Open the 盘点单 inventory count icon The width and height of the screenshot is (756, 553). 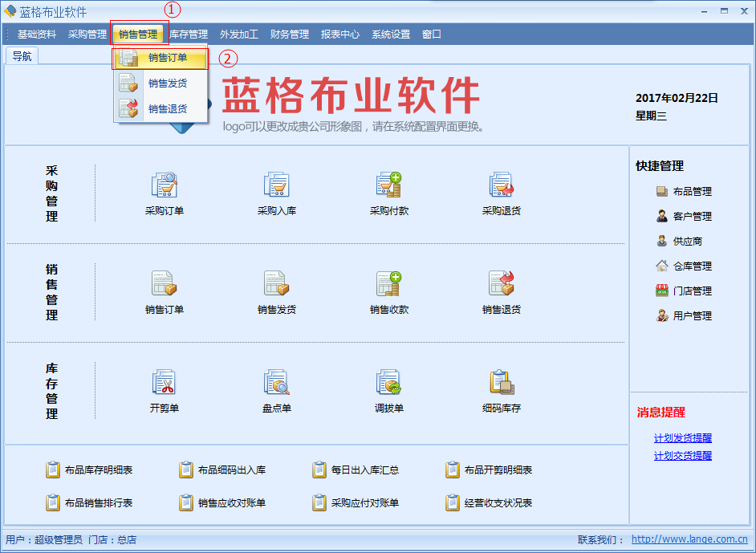click(277, 383)
